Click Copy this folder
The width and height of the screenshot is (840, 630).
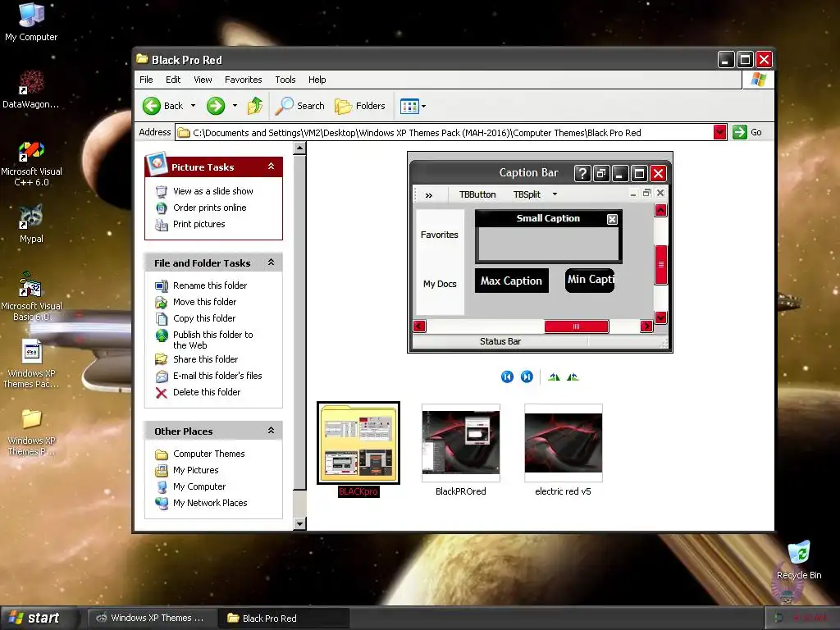(204, 318)
